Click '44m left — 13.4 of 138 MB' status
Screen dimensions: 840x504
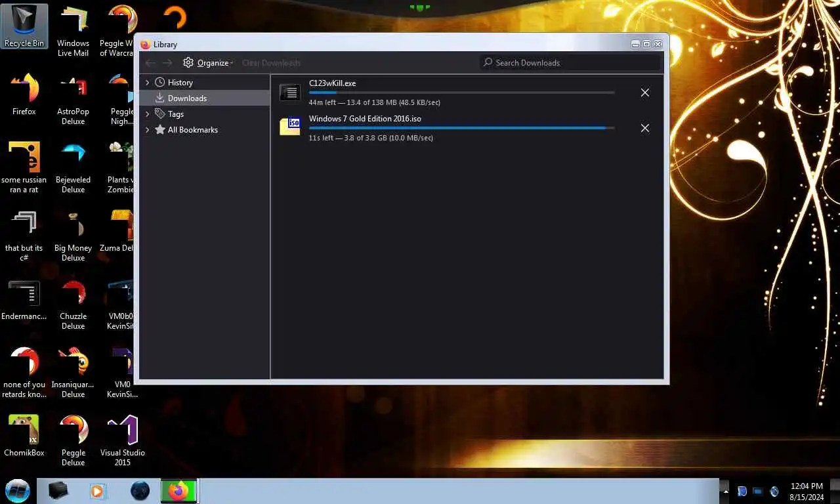tap(374, 102)
